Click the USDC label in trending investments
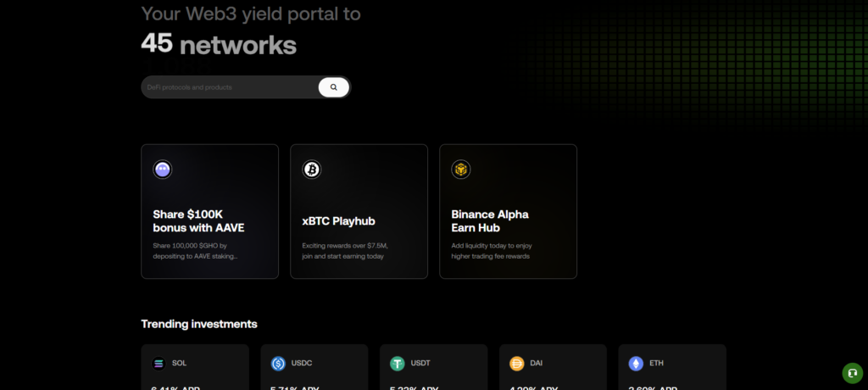 coord(302,364)
